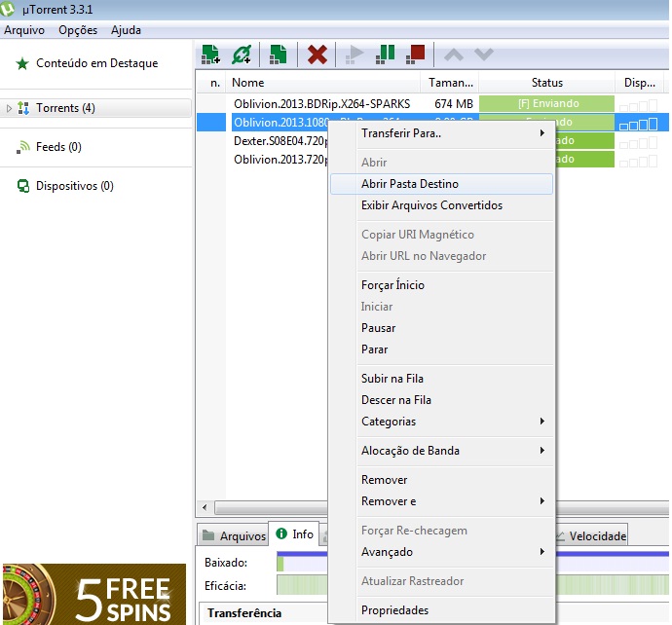Click the Baixado progress bar
The image size is (672, 625).
(x=302, y=562)
